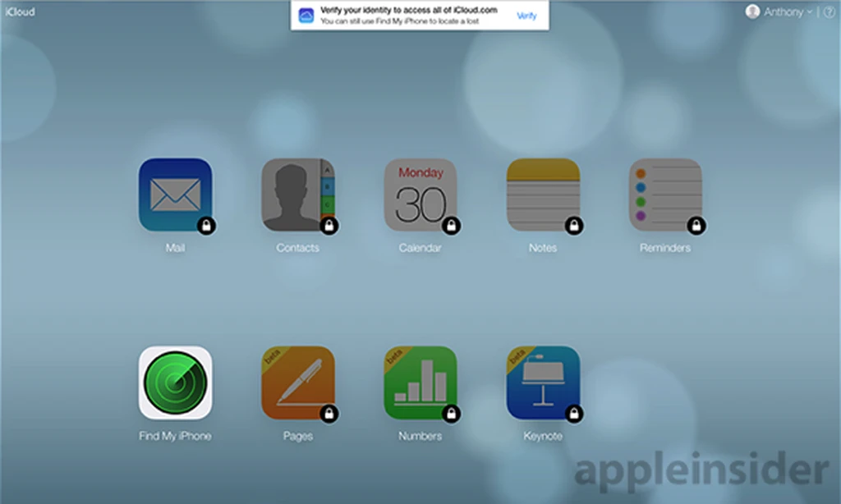Screen dimensions: 841x504
Task: Open the Keynote beta app icon
Action: pos(543,383)
